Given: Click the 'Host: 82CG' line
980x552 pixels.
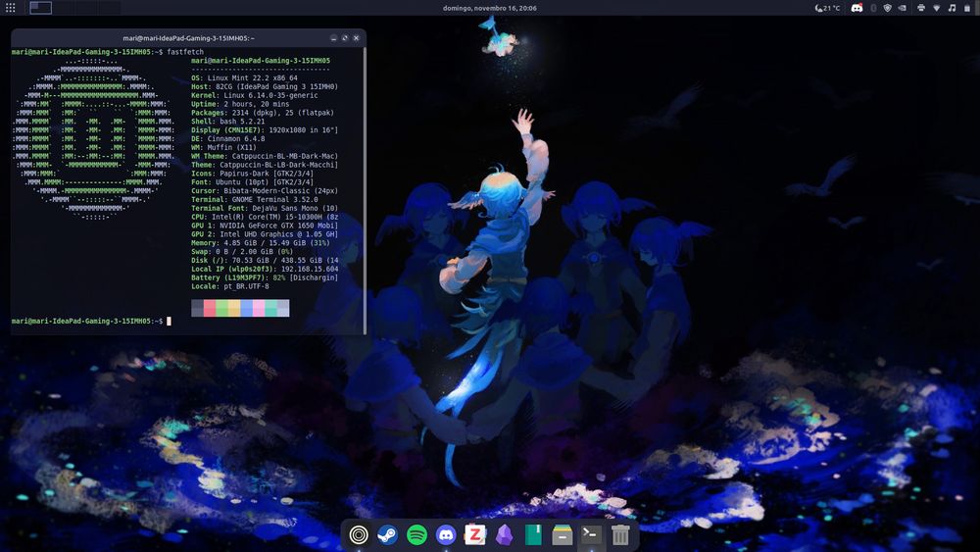Looking at the screenshot, I should 265,87.
